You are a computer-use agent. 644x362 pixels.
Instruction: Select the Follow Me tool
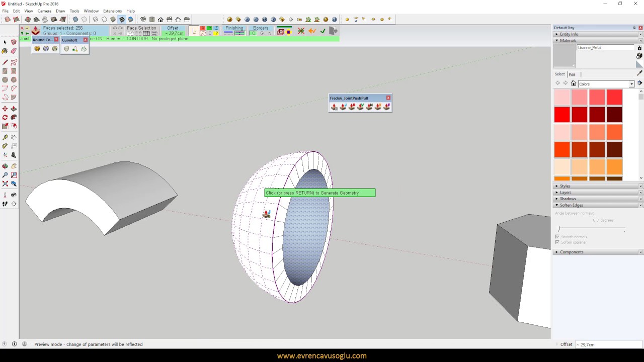(14, 117)
